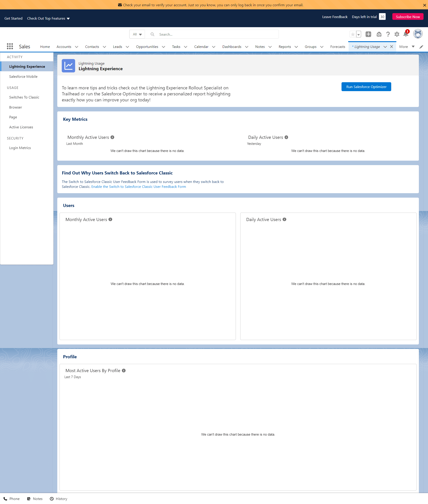Open the Phone utility
Viewport: 428px width, 504px height.
coord(11,499)
